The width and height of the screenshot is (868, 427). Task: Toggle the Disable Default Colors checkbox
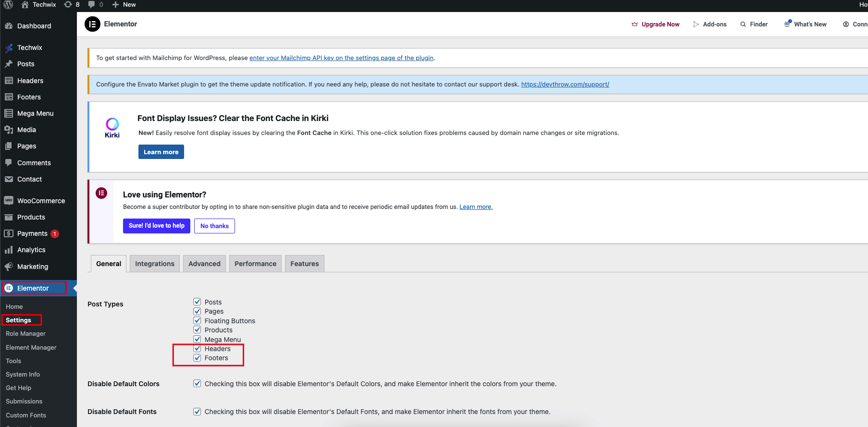click(x=197, y=383)
